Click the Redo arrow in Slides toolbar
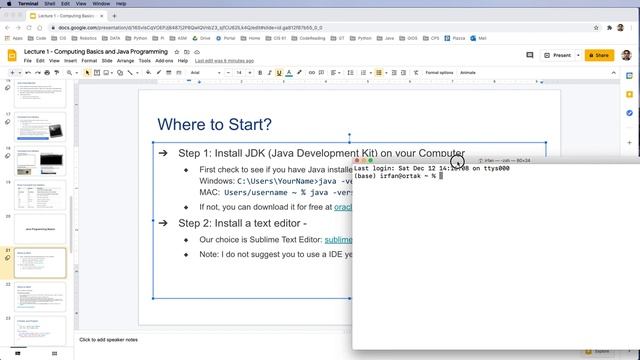Viewport: 640px width, 360px height. click(x=38, y=73)
